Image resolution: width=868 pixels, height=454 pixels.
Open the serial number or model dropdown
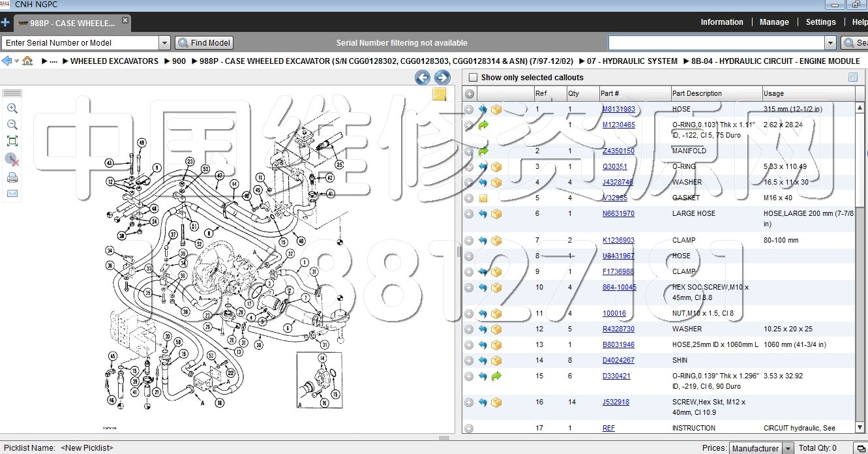164,43
